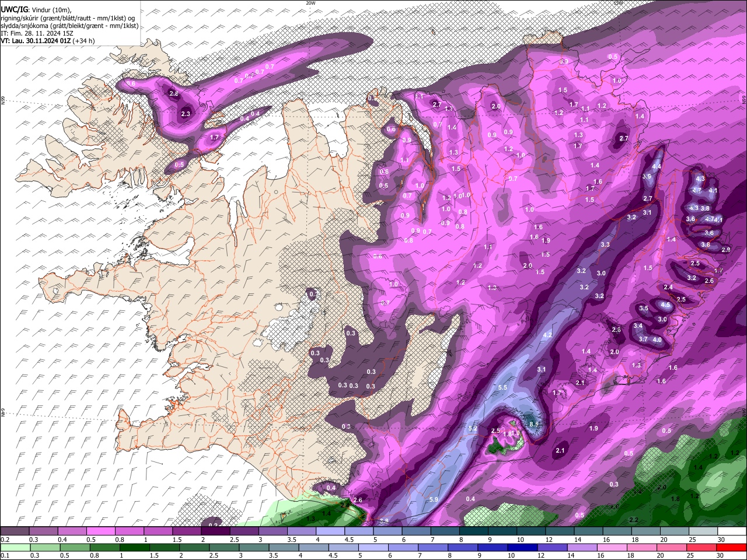This screenshot has width=747, height=560.
Task: Click the top-row legend swatch above 0.2
Action: (15, 531)
